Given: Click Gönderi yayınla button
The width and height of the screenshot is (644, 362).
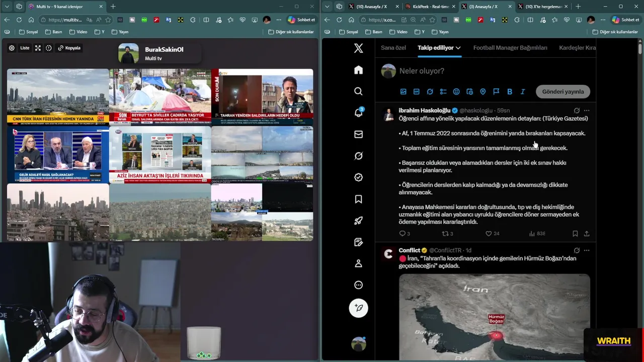Looking at the screenshot, I should [563, 92].
